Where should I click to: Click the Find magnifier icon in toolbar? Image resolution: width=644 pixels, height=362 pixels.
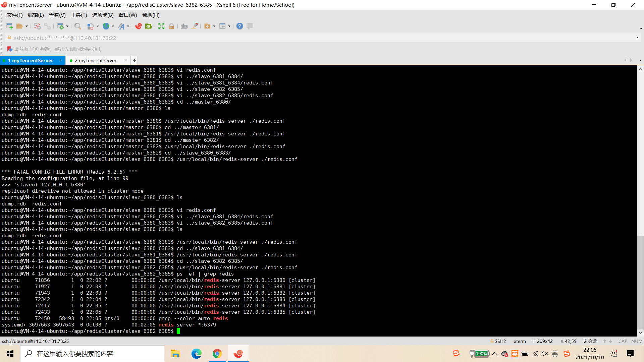(77, 26)
